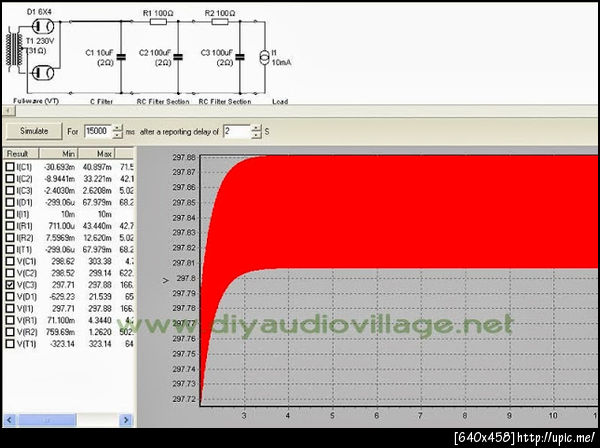Screen dimensions: 600x448
Task: Decrease the simulation duration with down arrow
Action: coord(118,135)
